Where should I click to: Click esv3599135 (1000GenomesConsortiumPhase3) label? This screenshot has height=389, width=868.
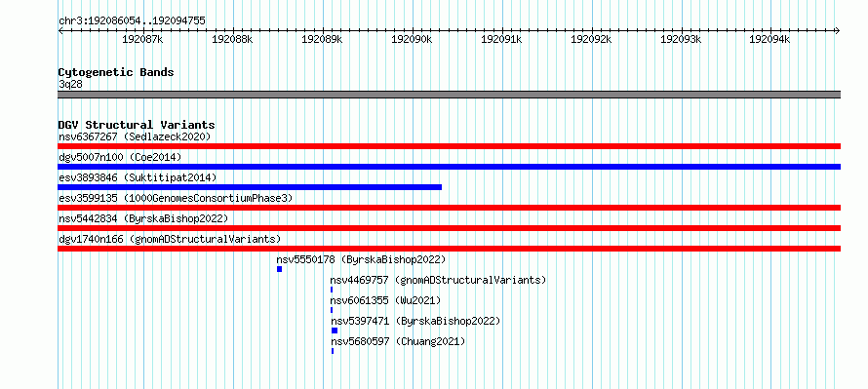[x=176, y=198]
